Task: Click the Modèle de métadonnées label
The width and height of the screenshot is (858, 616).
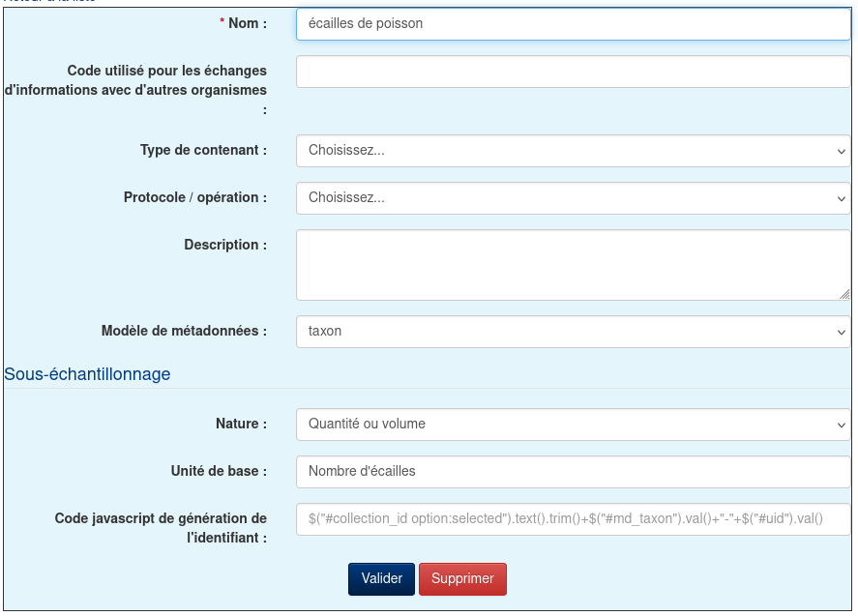Action: [x=184, y=331]
